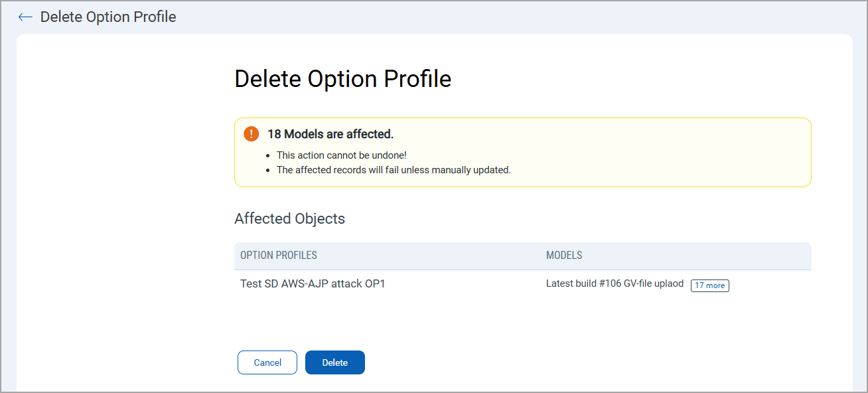Click the '18 Models are affected' warning text
Viewport: 868px width, 393px height.
(332, 133)
